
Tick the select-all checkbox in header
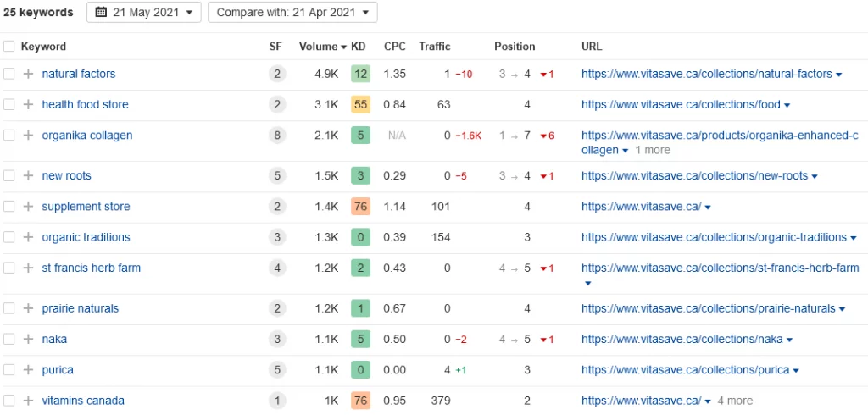pyautogui.click(x=8, y=47)
